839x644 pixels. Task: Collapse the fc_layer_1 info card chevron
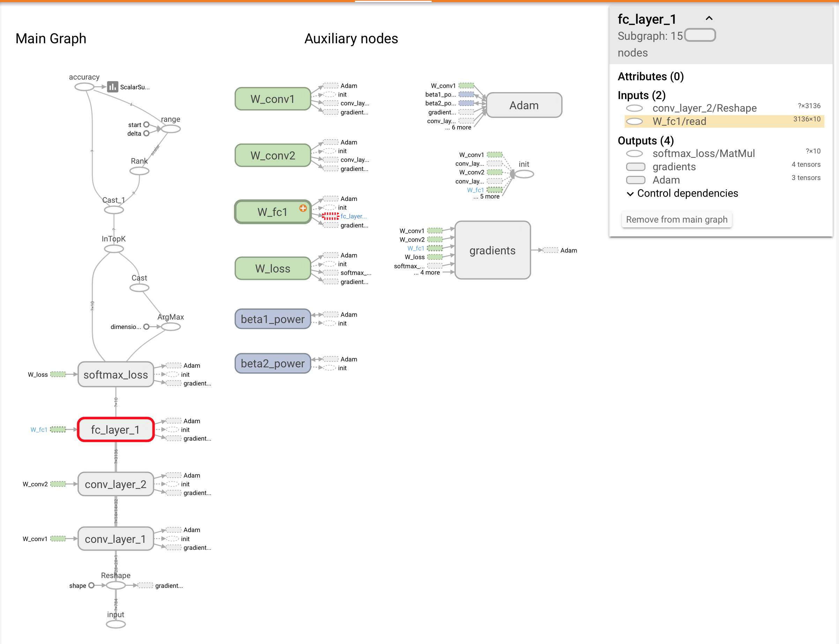click(x=709, y=18)
